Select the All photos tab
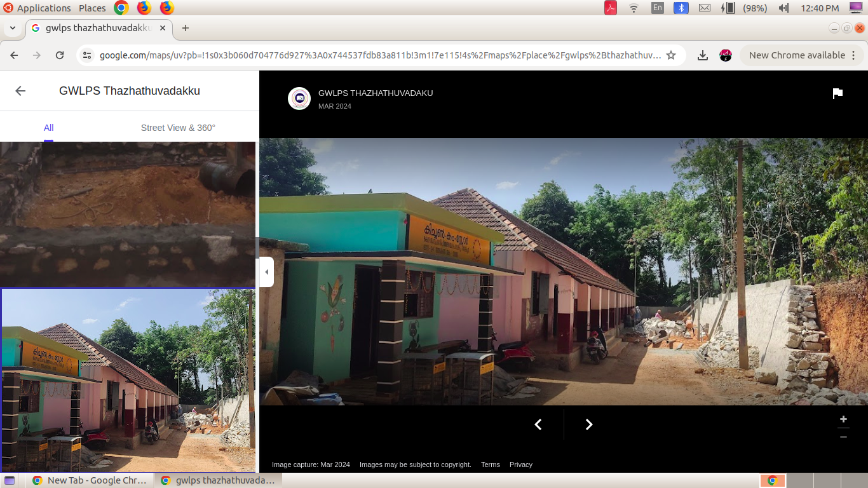 (x=48, y=128)
